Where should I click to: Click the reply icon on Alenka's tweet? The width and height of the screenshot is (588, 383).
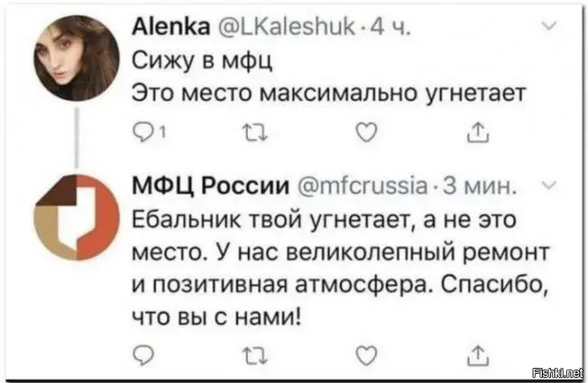point(141,130)
